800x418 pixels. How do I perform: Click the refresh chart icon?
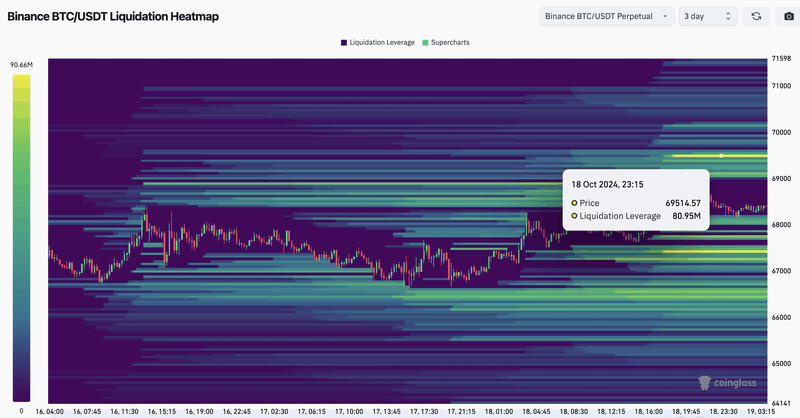point(756,16)
